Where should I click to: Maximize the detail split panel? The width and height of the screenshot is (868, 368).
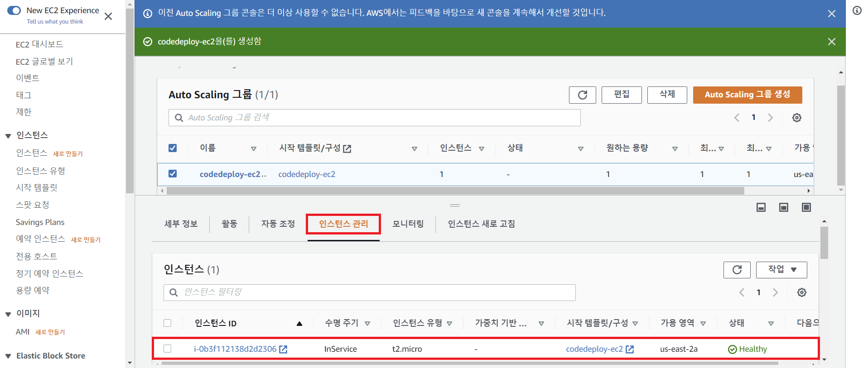[x=806, y=207]
